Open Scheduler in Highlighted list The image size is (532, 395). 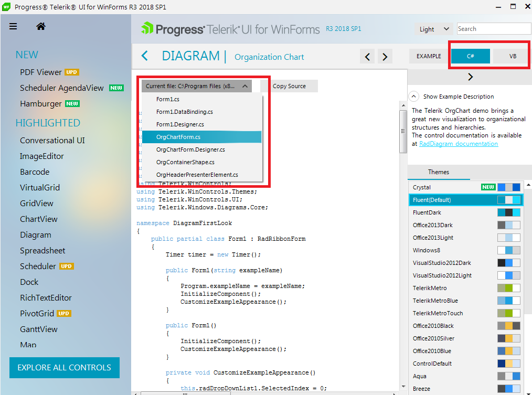[38, 266]
